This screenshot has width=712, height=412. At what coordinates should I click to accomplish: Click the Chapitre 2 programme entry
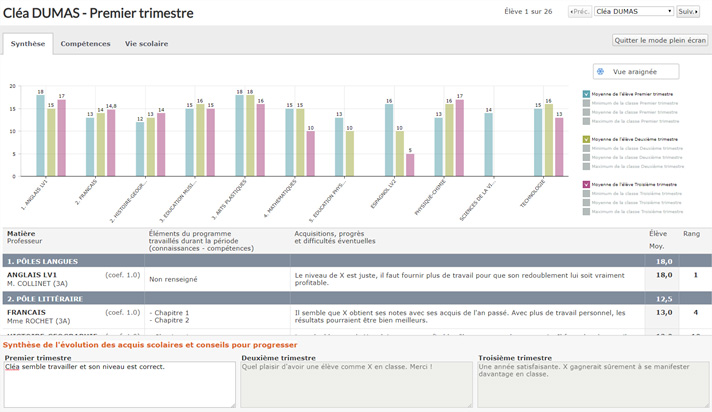[x=169, y=320]
